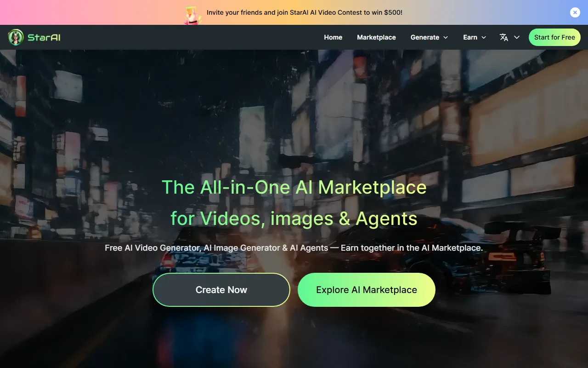588x368 pixels.
Task: Click the Generate menu label
Action: pos(424,37)
